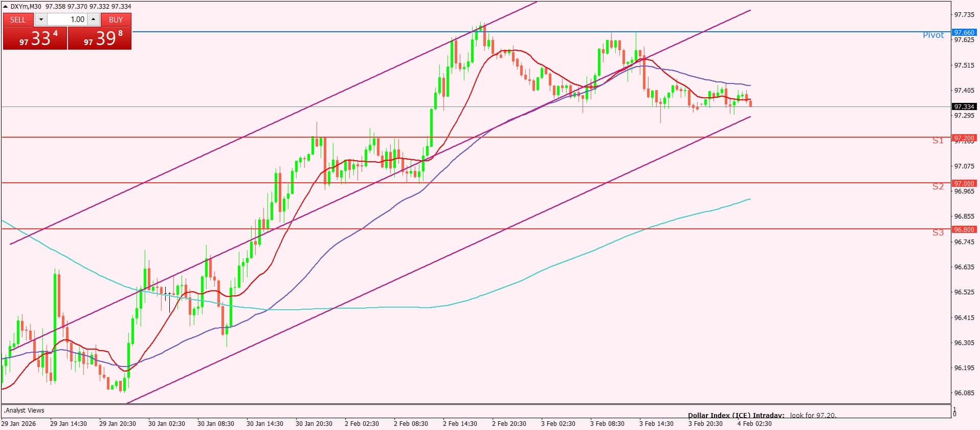The height and width of the screenshot is (430, 980).
Task: Click the SELL button
Action: pos(18,19)
